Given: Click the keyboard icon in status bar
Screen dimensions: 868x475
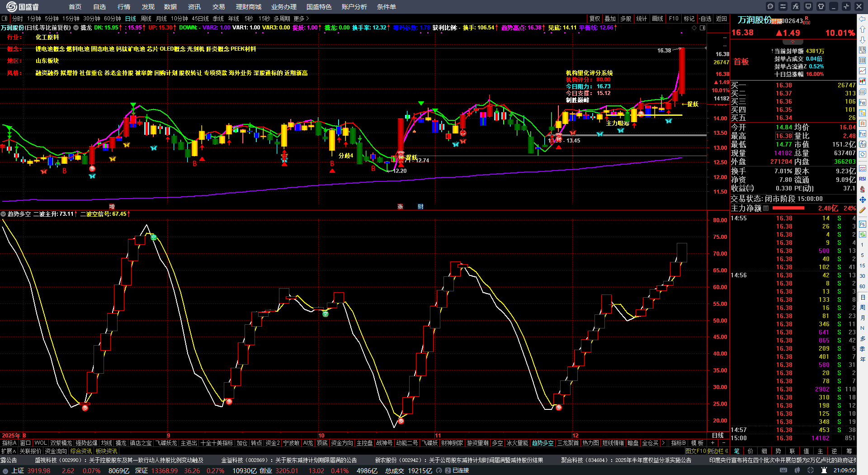Looking at the screenshot, I should pos(783,470).
